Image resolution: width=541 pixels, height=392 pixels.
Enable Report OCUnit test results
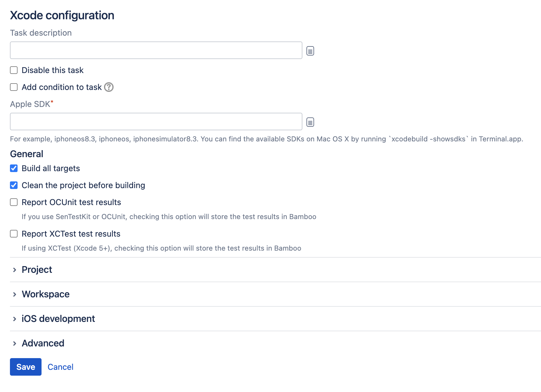(14, 202)
